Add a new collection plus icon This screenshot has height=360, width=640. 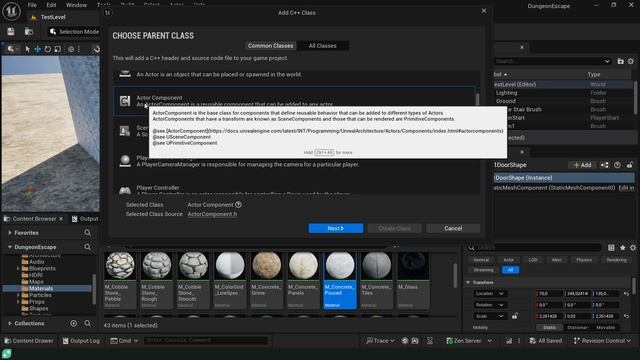tap(73, 323)
